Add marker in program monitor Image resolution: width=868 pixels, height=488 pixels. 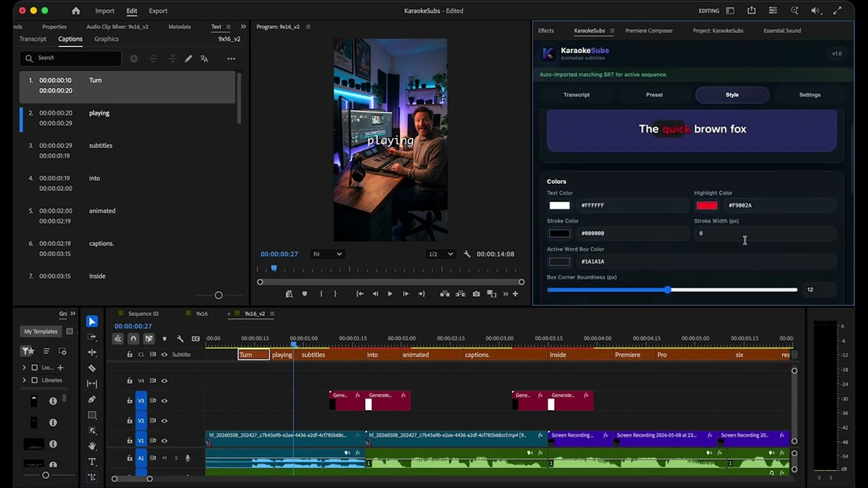[x=304, y=294]
